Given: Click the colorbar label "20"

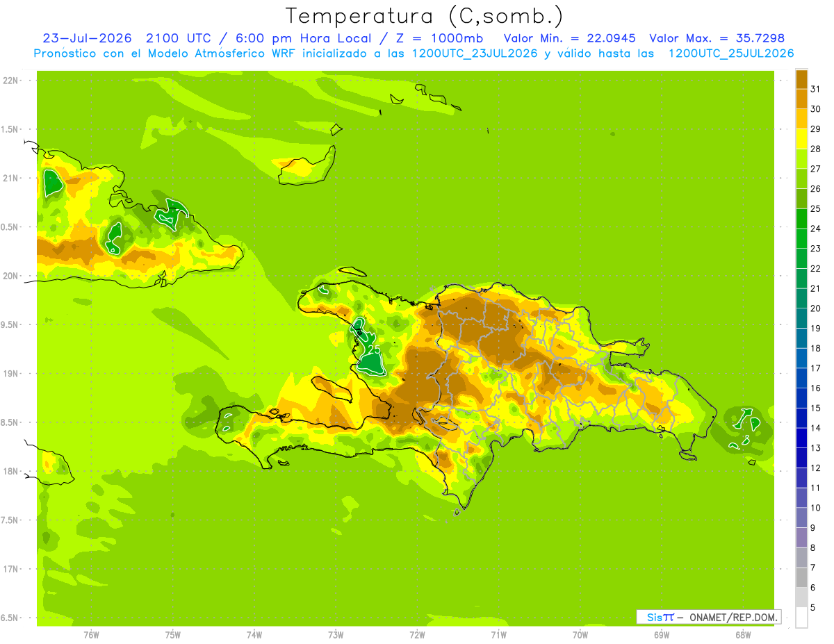Looking at the screenshot, I should point(815,308).
